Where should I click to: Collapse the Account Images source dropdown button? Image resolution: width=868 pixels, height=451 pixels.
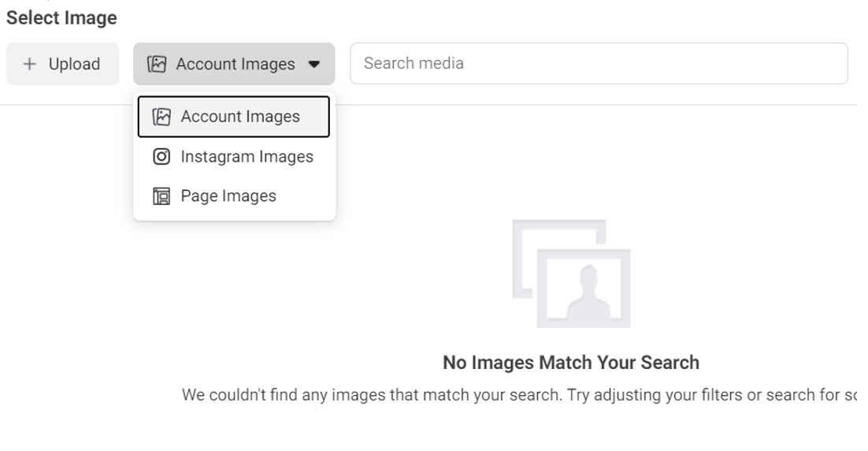pyautogui.click(x=234, y=65)
